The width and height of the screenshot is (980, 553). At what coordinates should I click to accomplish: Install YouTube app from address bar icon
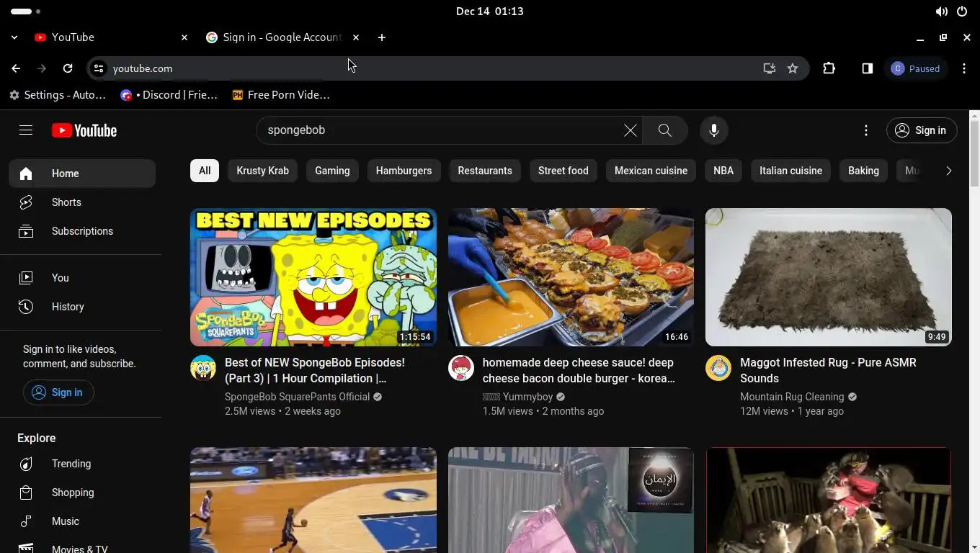coord(770,68)
